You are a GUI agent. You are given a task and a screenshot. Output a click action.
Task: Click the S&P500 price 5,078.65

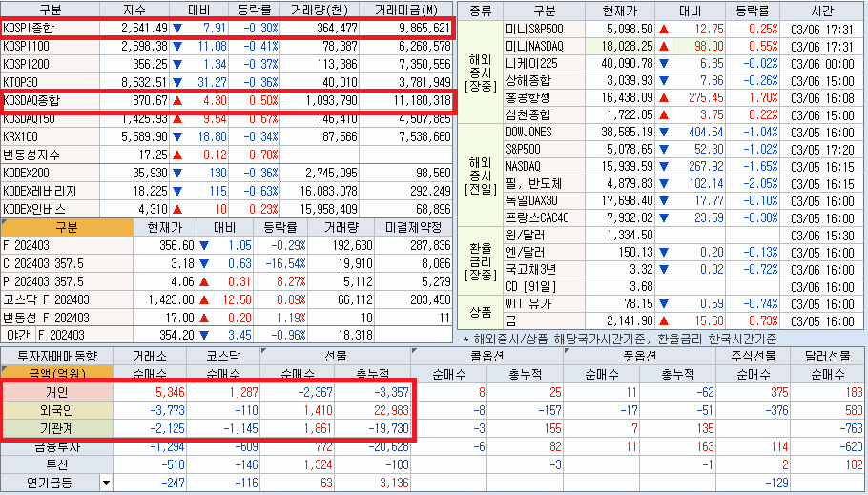tap(631, 150)
